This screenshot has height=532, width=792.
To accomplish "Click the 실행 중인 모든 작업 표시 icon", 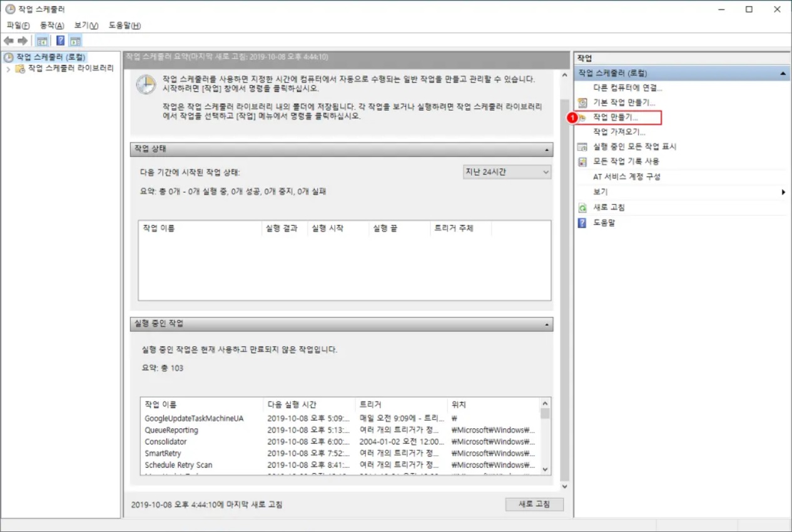I will coord(582,147).
